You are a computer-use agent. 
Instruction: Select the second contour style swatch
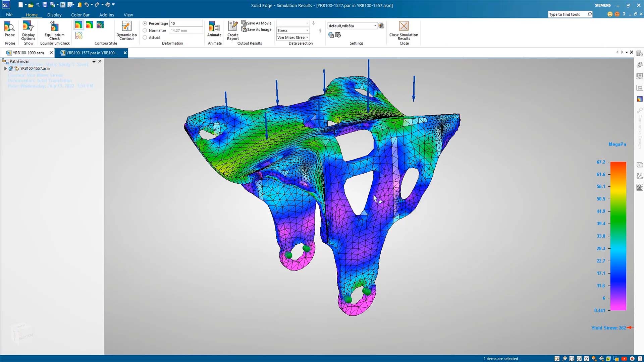coord(89,25)
